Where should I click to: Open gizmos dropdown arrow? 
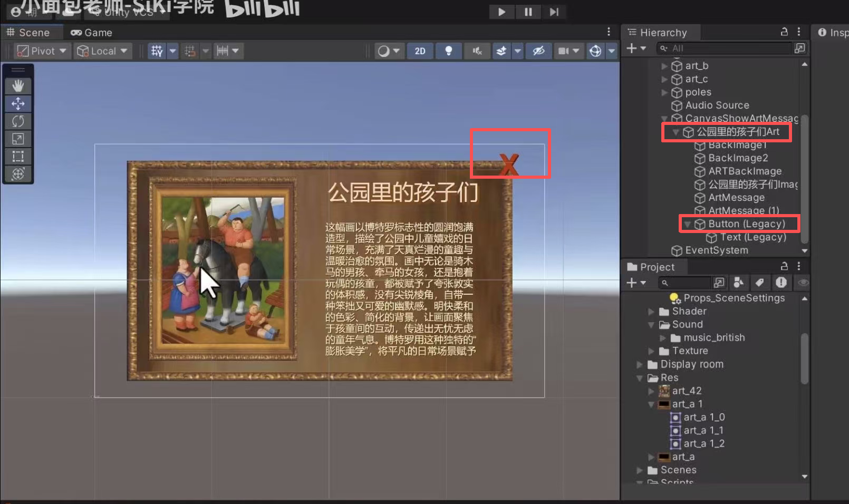coord(611,51)
